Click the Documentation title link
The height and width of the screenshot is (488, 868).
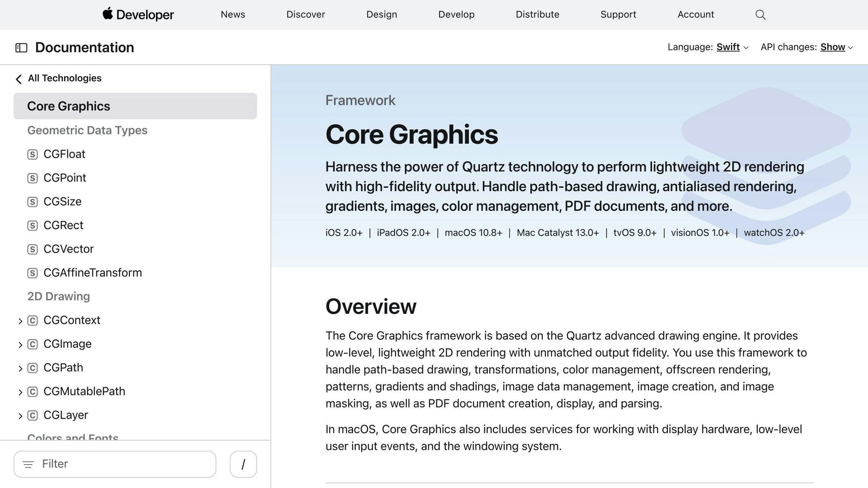(x=85, y=47)
